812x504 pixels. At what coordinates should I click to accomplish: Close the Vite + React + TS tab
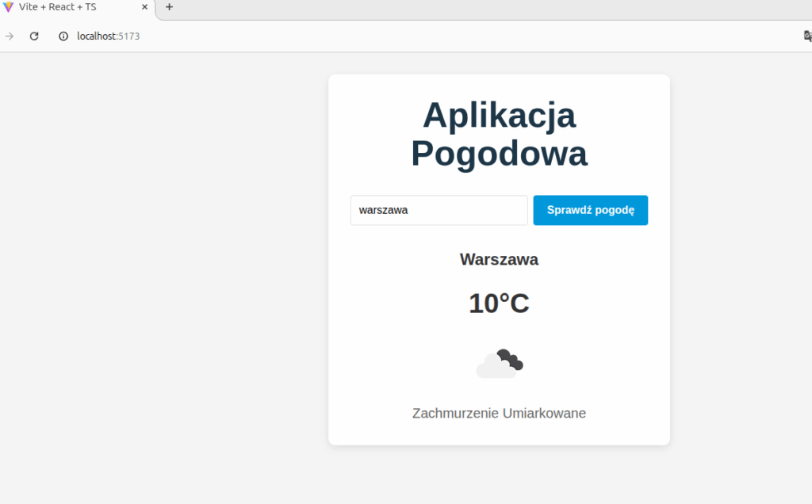click(x=144, y=7)
